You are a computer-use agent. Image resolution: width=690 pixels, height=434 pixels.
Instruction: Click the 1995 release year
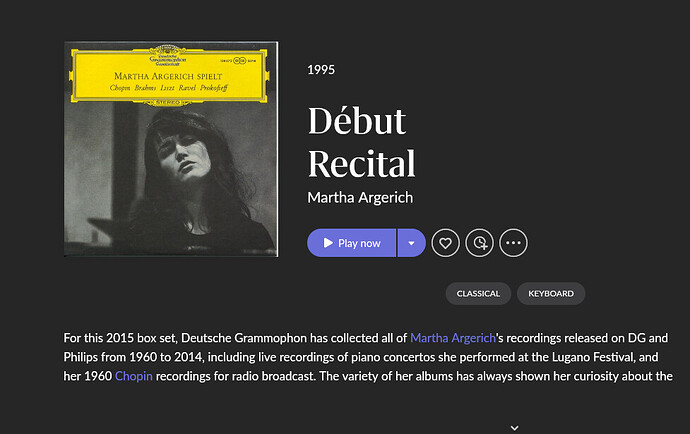point(321,70)
